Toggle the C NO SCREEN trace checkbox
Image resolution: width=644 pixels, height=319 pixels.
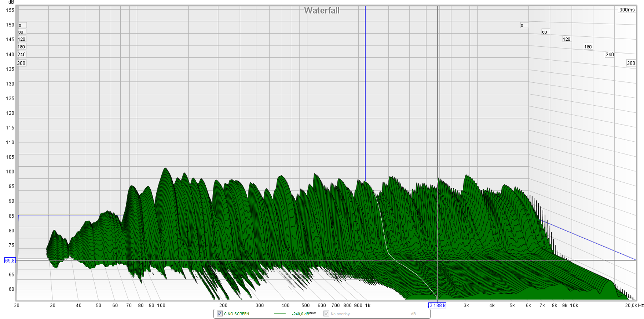pyautogui.click(x=220, y=314)
